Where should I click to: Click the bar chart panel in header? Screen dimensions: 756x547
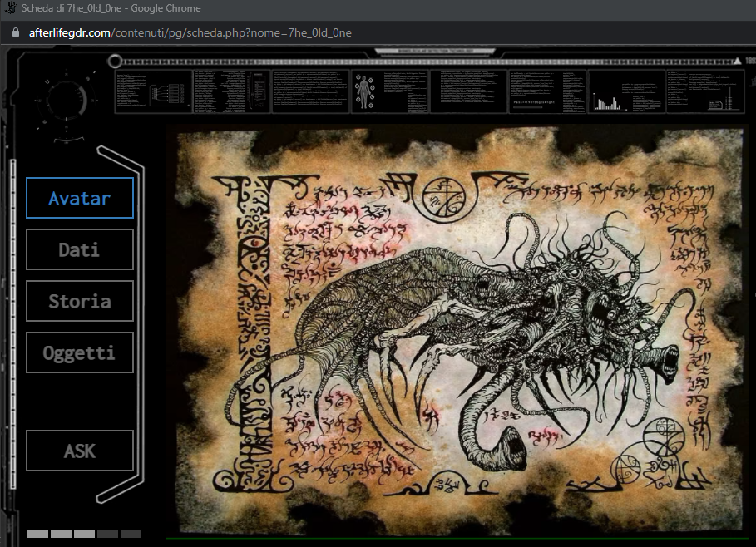626,91
